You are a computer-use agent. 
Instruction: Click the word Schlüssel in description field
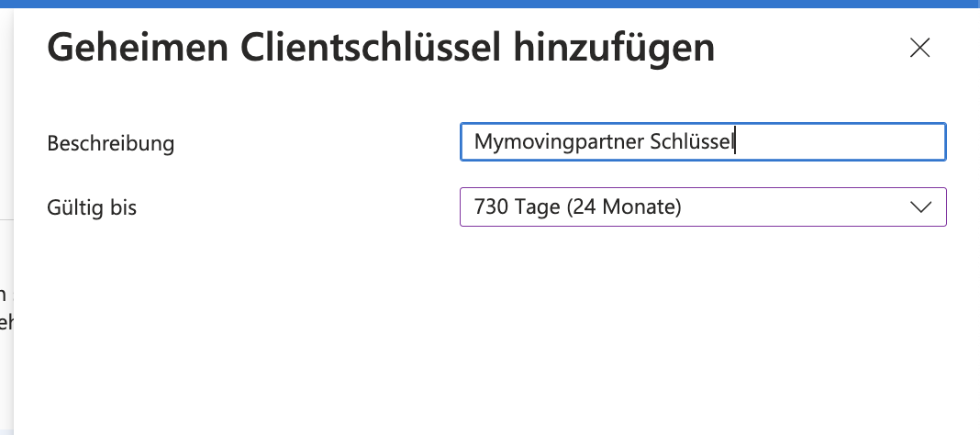pos(691,141)
